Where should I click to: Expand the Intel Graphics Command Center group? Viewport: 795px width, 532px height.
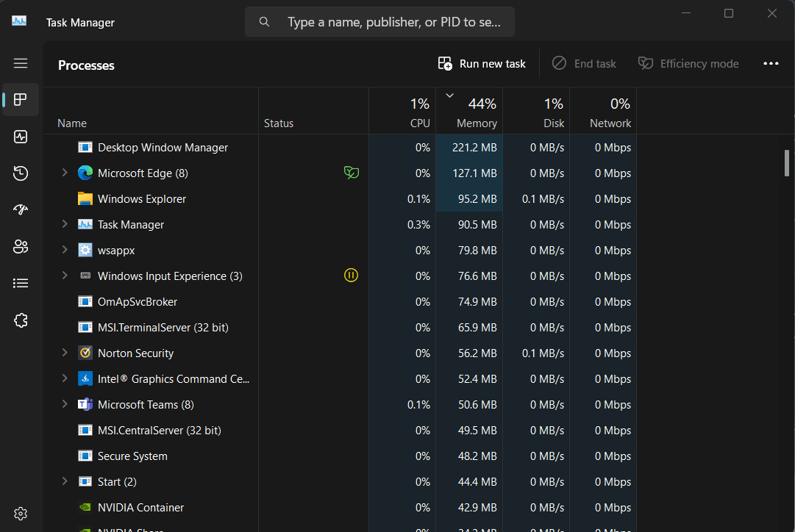[65, 378]
